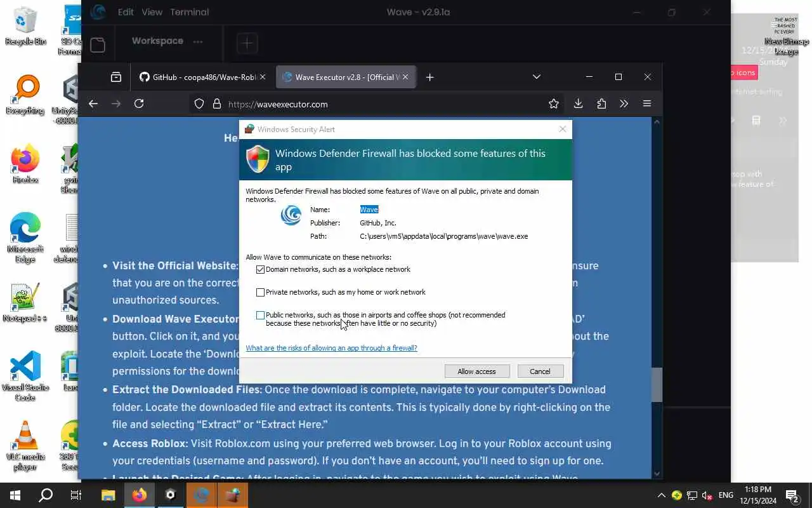Uncheck the Domain networks checkbox

pyautogui.click(x=260, y=269)
